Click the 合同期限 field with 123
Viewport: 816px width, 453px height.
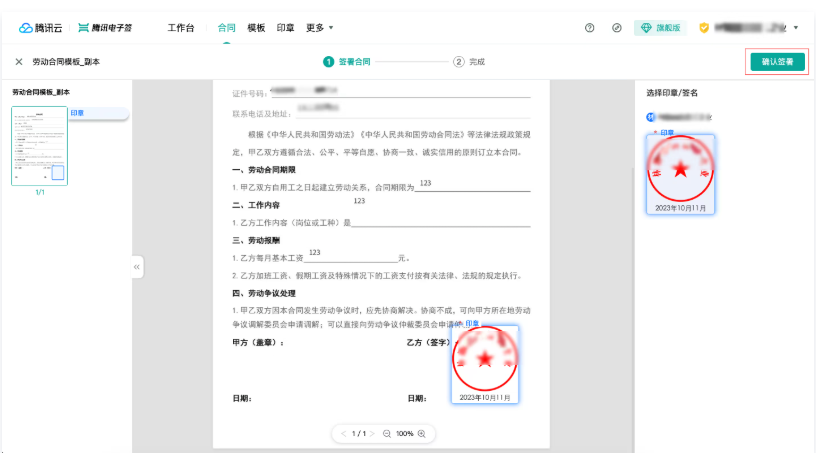472,186
